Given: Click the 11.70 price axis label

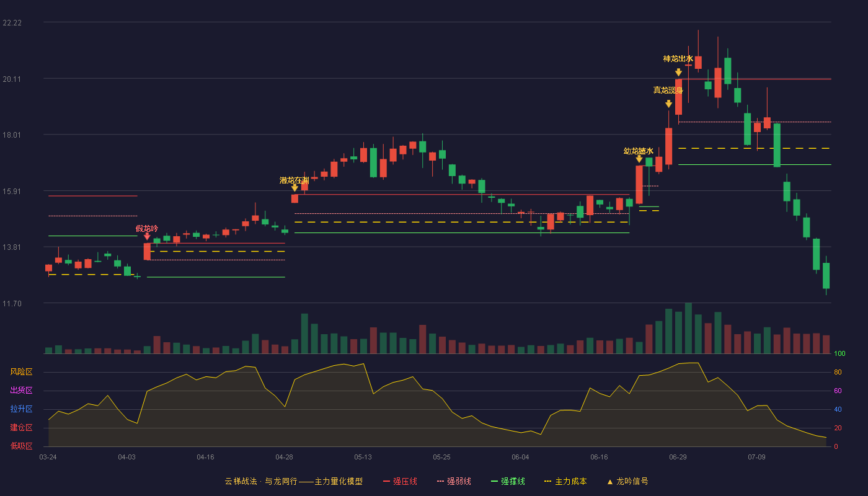Looking at the screenshot, I should (x=12, y=304).
